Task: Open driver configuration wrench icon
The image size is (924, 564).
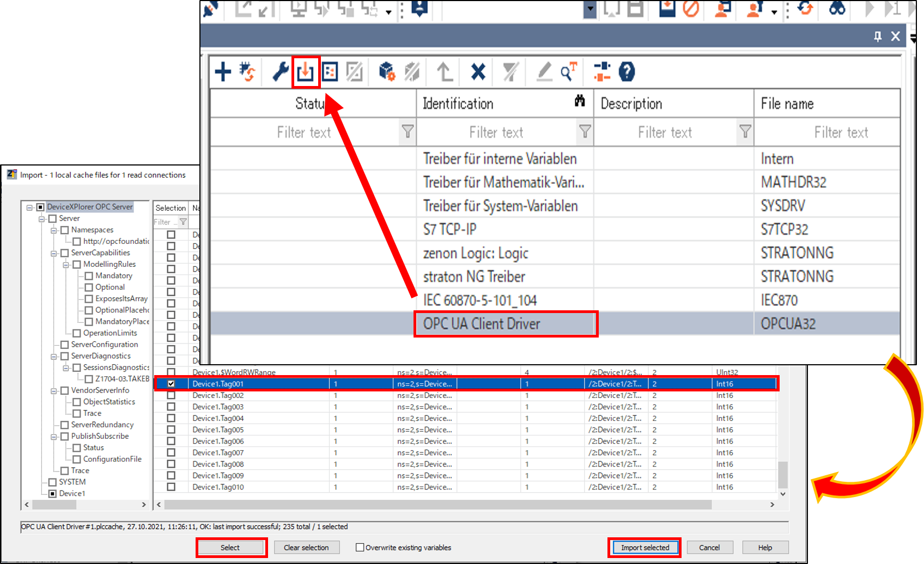Action: tap(280, 72)
